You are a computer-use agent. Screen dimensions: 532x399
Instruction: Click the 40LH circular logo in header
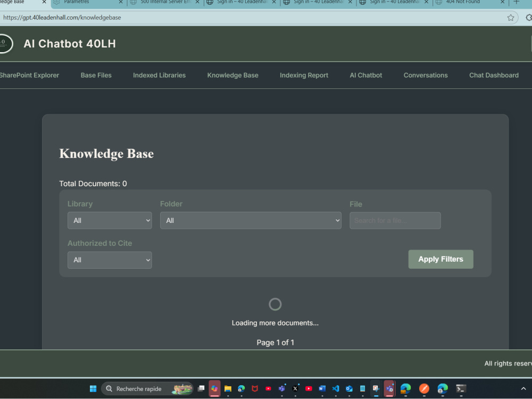pos(6,44)
